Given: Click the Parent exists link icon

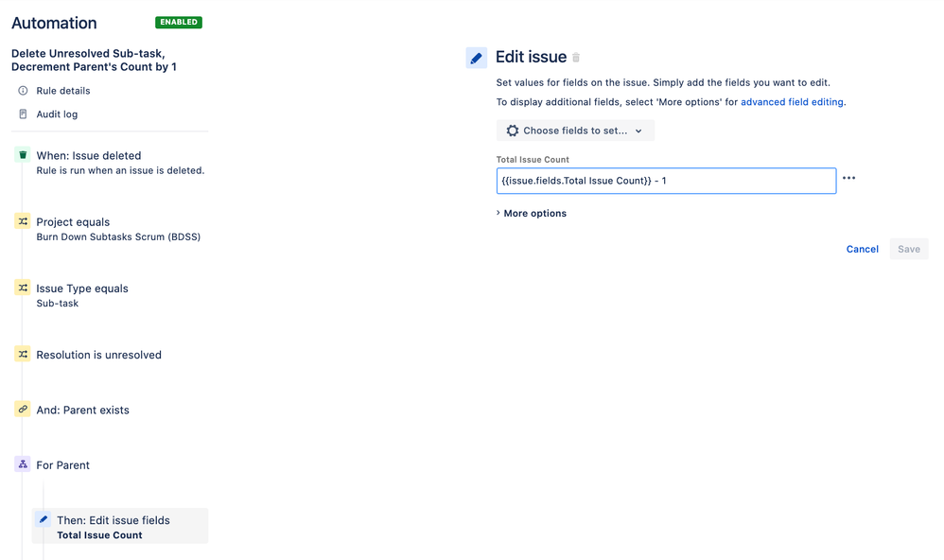Looking at the screenshot, I should tap(23, 409).
